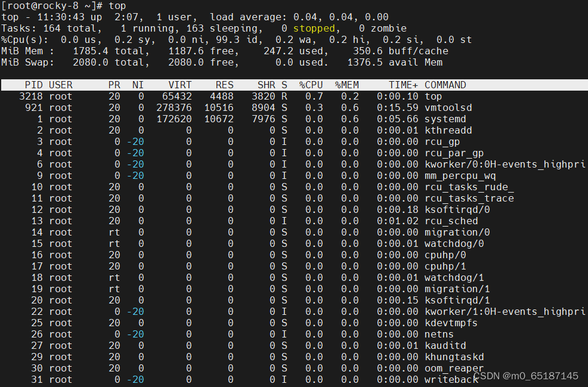Click kworker/1:0H-events_highpri command
588x387 pixels.
[x=505, y=311]
